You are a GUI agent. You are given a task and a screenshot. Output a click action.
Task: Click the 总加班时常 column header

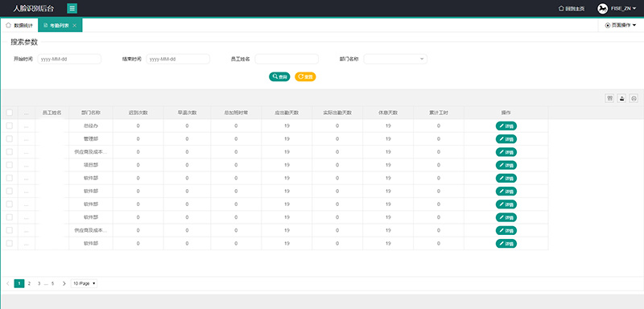pyautogui.click(x=236, y=113)
